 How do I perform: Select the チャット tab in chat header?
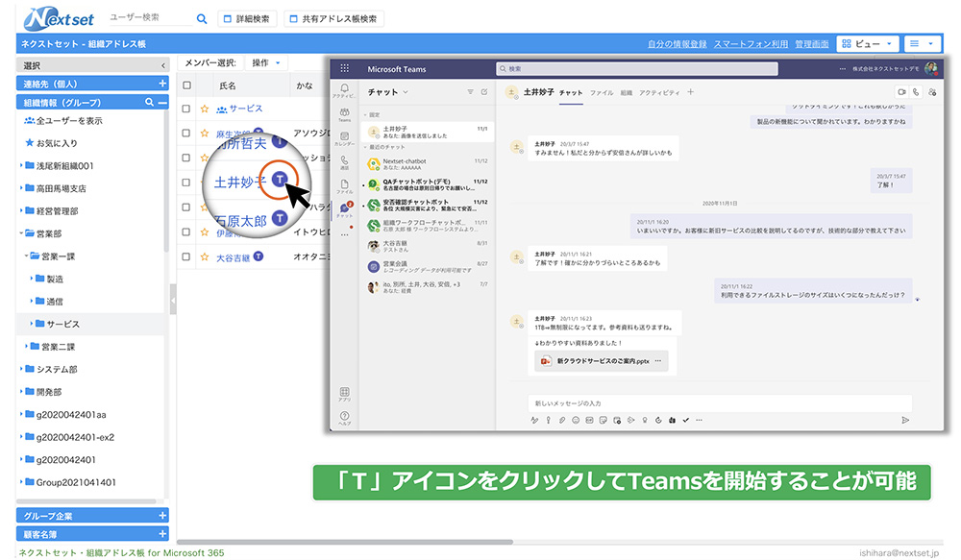pyautogui.click(x=571, y=92)
